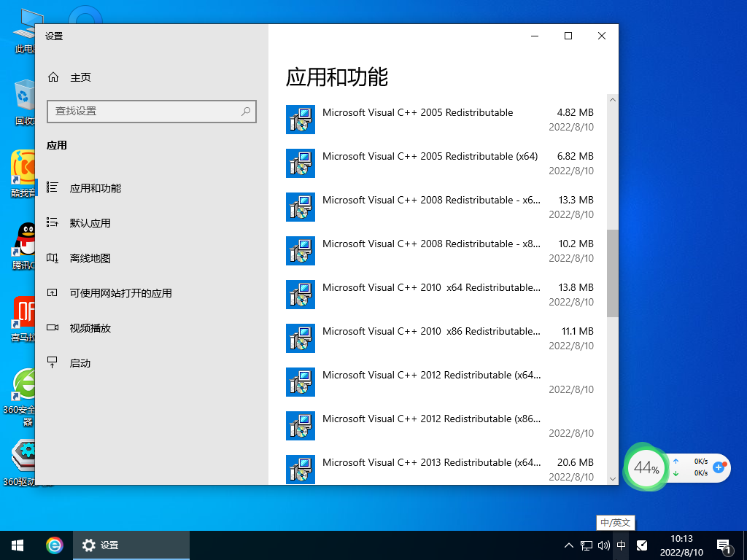The width and height of the screenshot is (747, 560).
Task: Select Microsoft Visual C++ 2012 Redistributable (x64 text
Action: pyautogui.click(x=432, y=376)
